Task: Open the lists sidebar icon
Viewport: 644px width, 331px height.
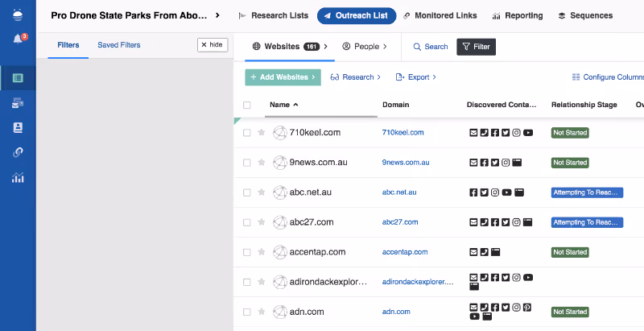Action: pyautogui.click(x=18, y=78)
